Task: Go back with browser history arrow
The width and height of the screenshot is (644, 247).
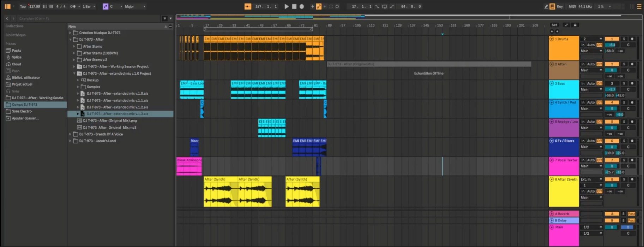Action: click(x=7, y=18)
